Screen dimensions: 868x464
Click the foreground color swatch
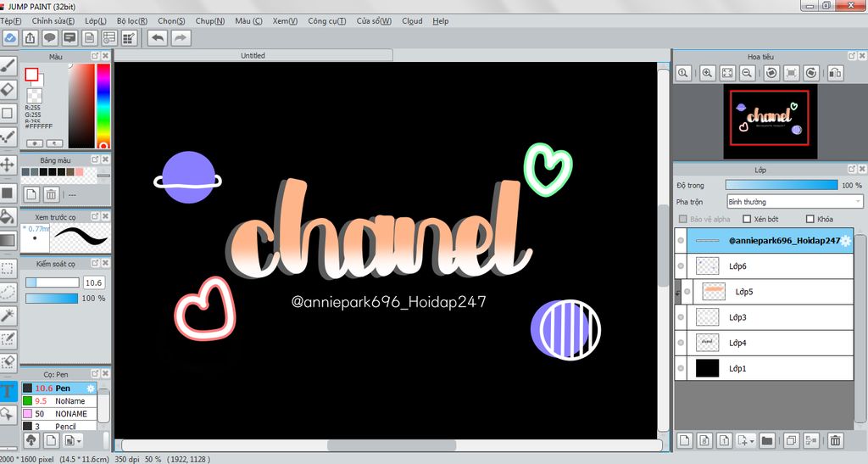point(31,74)
